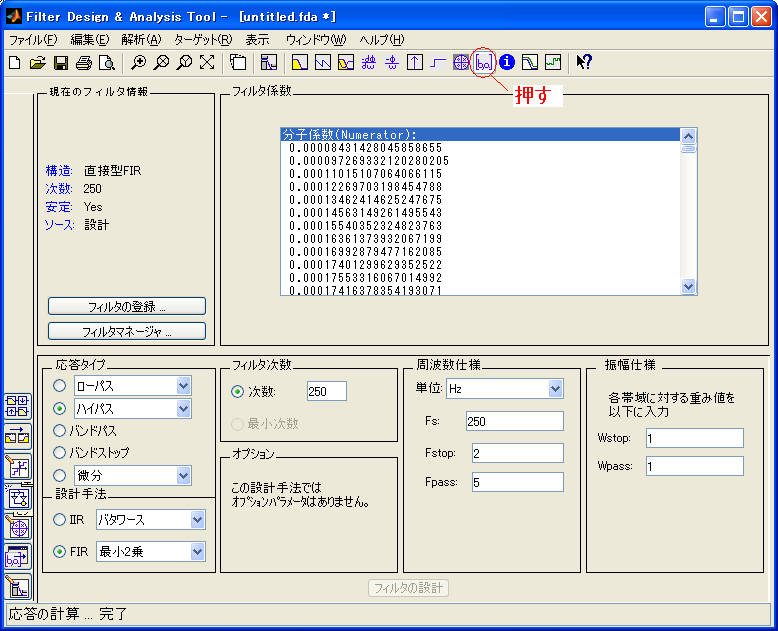The height and width of the screenshot is (631, 778).
Task: Open the ファイル menu
Action: (x=33, y=40)
